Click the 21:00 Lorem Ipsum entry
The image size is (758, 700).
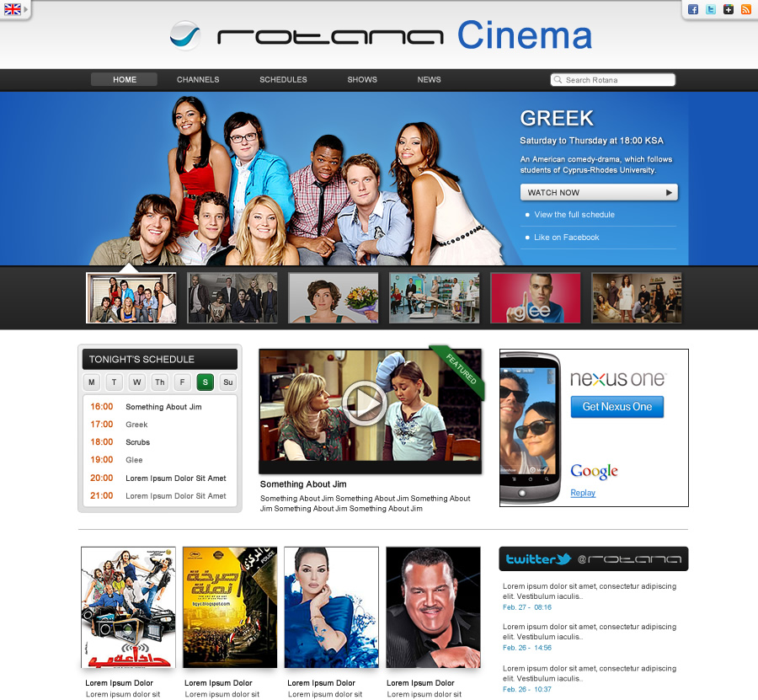tap(159, 496)
